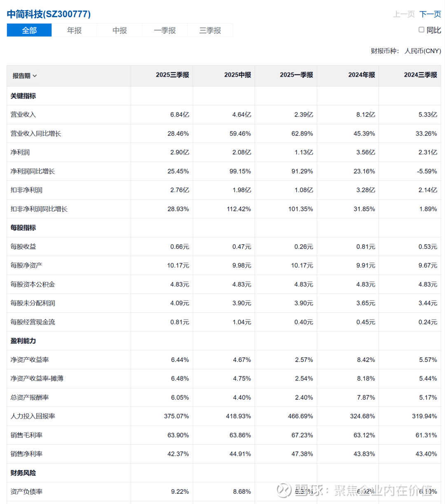Click the 9.22% debt ratio value
The height and width of the screenshot is (504, 445).
coord(180,492)
